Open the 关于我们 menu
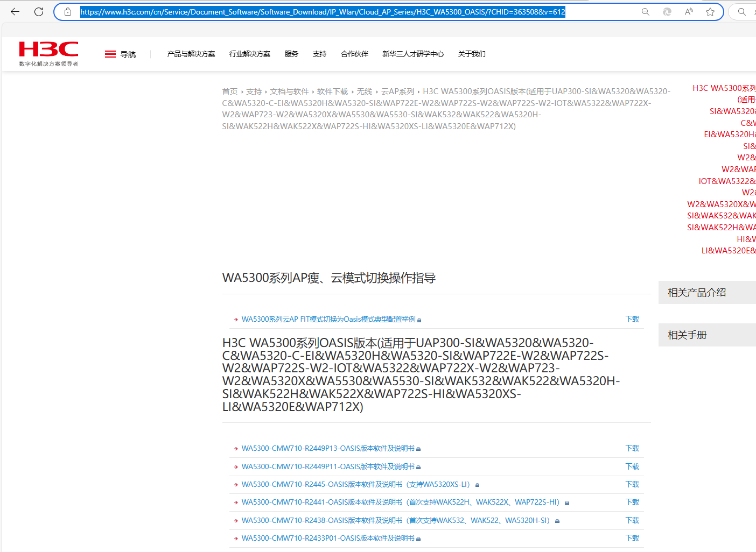This screenshot has height=552, width=756. coord(472,54)
